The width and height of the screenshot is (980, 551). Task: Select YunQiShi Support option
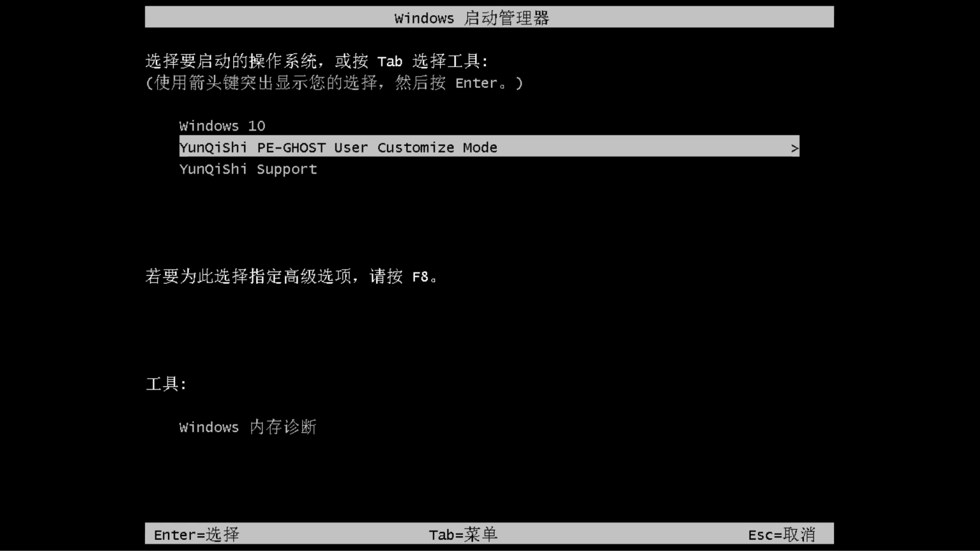248,169
